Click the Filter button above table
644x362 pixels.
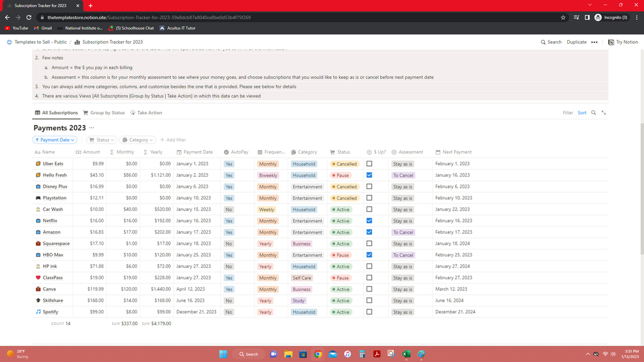point(568,113)
